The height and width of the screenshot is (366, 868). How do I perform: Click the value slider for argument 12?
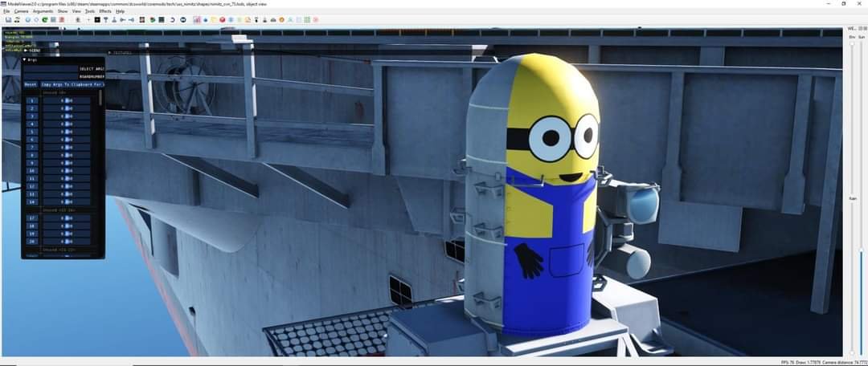tap(67, 186)
